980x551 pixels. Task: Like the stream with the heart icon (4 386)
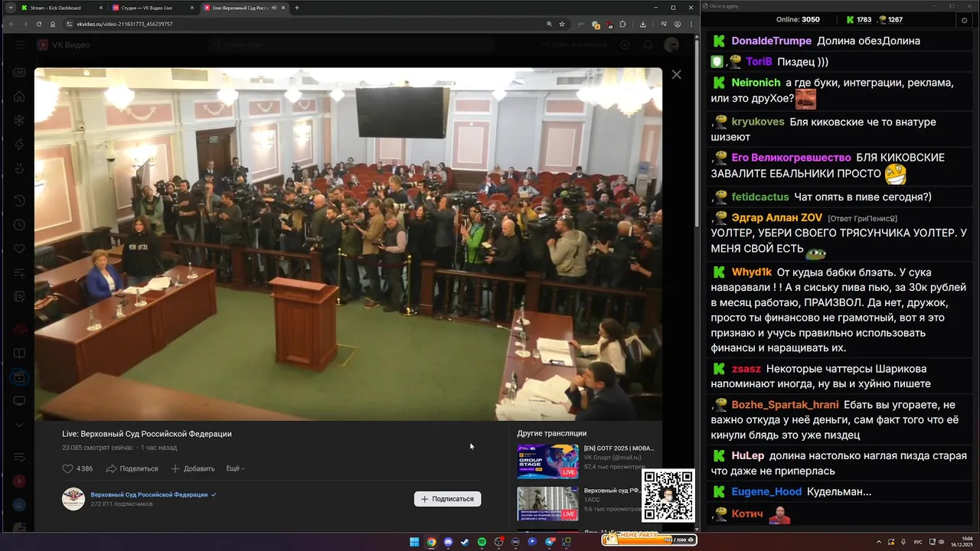pyautogui.click(x=77, y=468)
